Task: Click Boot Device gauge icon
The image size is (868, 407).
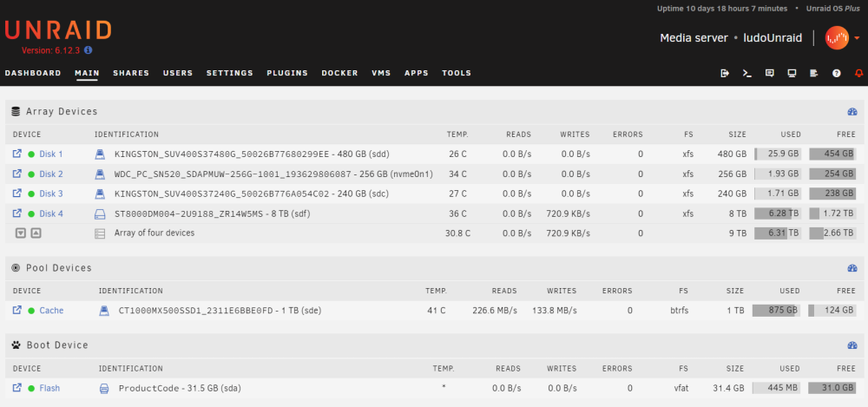Action: 852,345
